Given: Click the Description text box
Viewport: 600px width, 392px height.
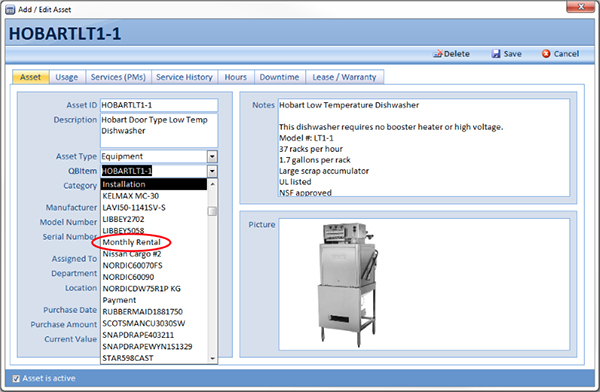Looking at the screenshot, I should tap(159, 130).
